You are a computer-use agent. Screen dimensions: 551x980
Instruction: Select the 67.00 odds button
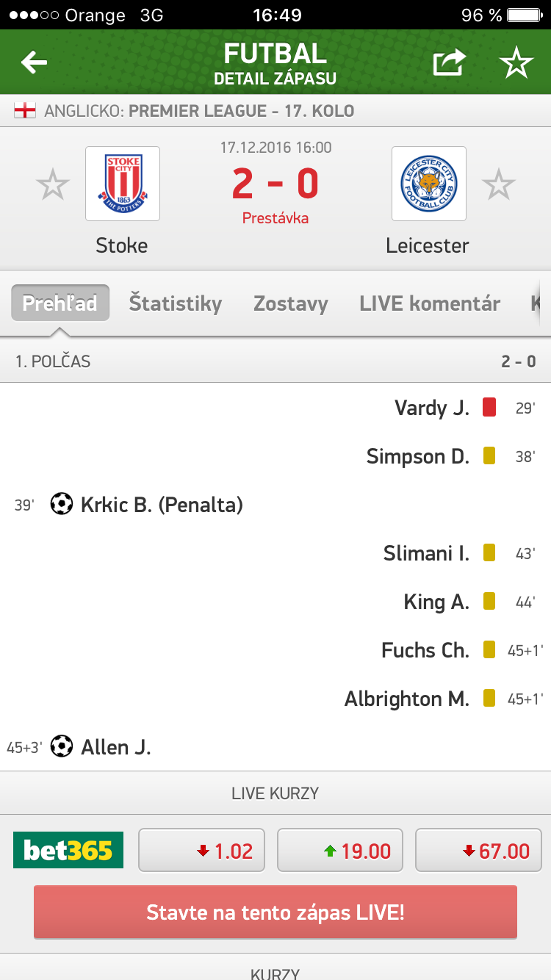point(478,851)
